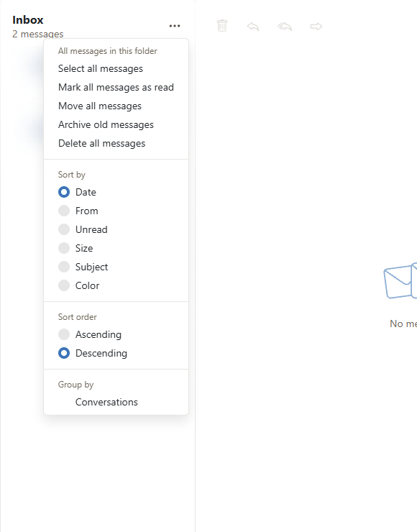Screen dimensions: 417x532
Task: Select sort by Unread radio button
Action: pos(64,229)
